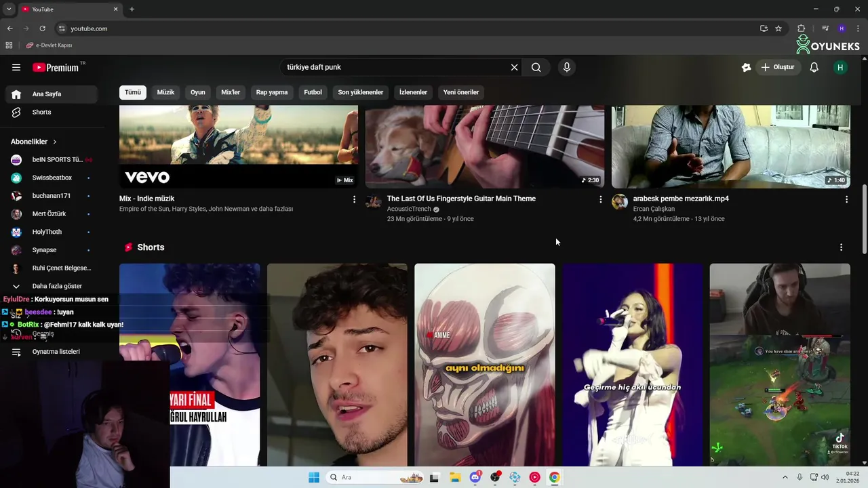
Task: Select the Son yüklenenler filter chip
Action: coord(360,92)
